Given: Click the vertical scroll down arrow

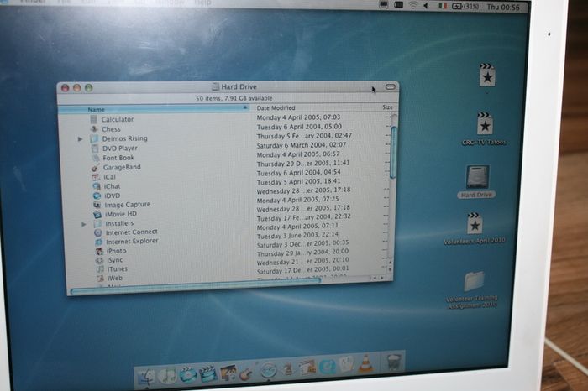Looking at the screenshot, I should (390, 269).
